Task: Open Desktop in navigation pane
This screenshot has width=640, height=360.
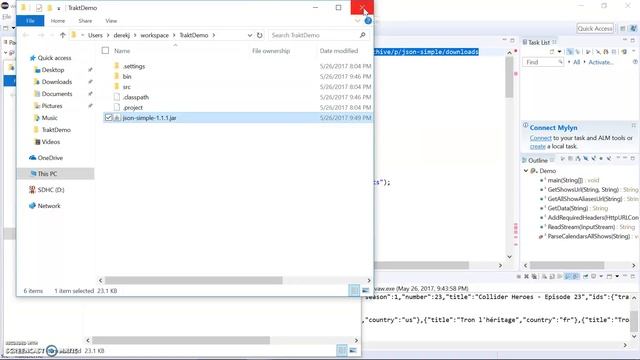Action: point(53,70)
